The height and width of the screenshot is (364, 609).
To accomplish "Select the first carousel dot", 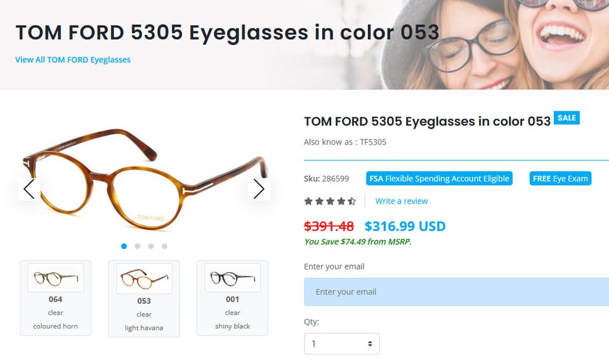I will point(124,246).
